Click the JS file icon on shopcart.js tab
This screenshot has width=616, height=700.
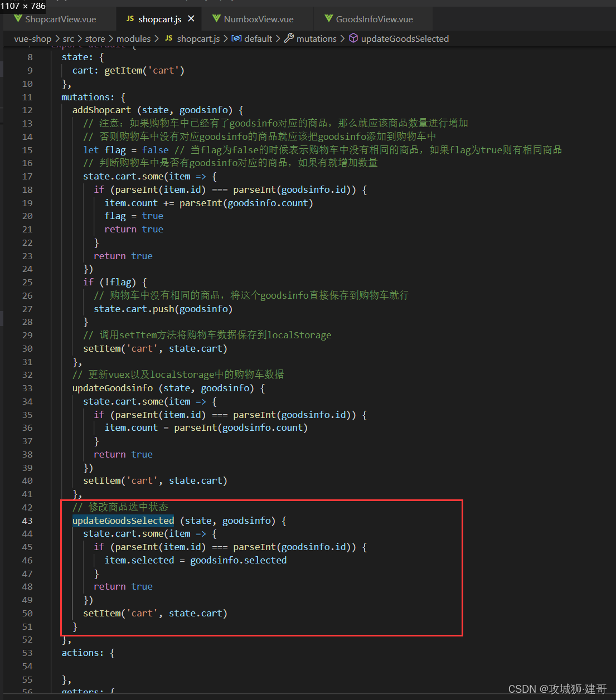tap(130, 19)
